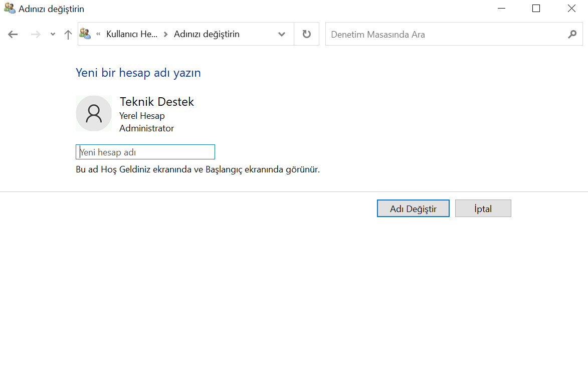Click the search magnifier icon

click(572, 34)
